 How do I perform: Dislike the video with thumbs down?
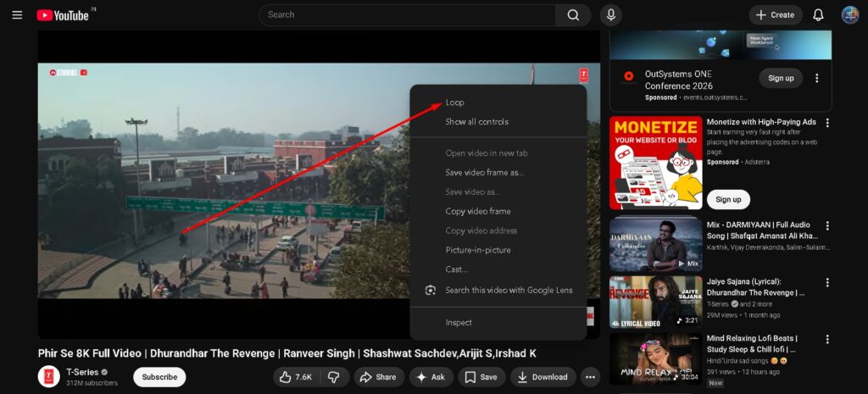click(x=334, y=377)
